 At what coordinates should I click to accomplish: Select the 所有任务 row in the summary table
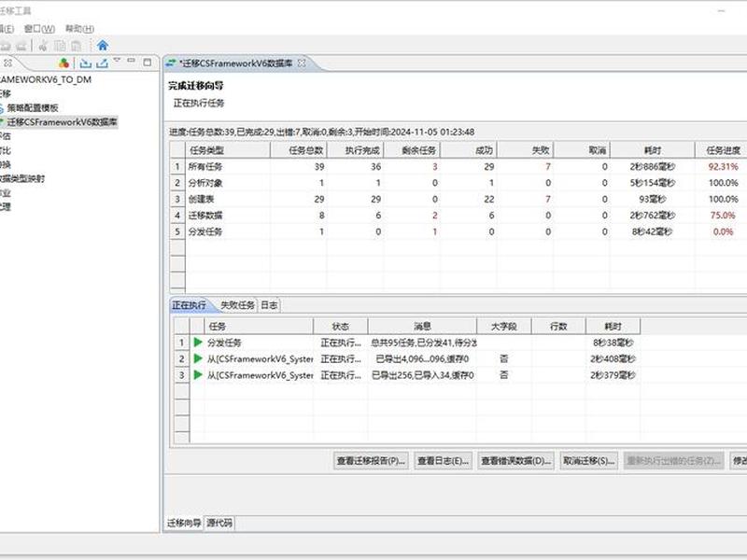(458, 167)
